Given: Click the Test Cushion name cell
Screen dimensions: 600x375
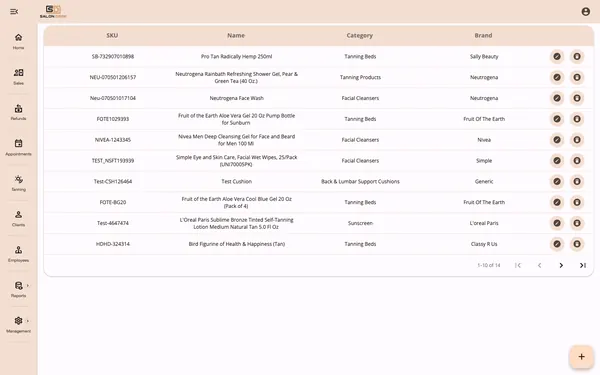Looking at the screenshot, I should (236, 182).
